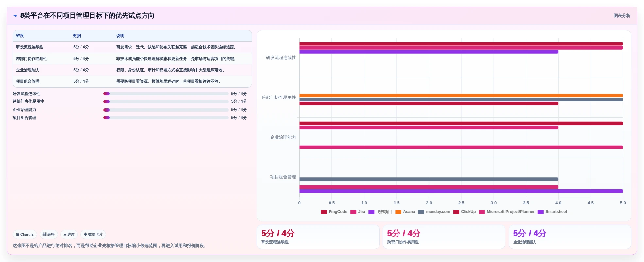Click the 说明 table column header

[x=120, y=36]
